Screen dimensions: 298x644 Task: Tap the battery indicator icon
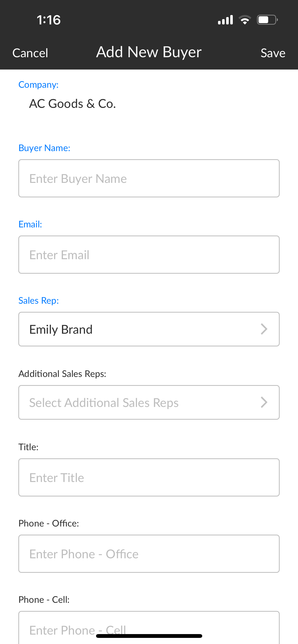(x=267, y=20)
